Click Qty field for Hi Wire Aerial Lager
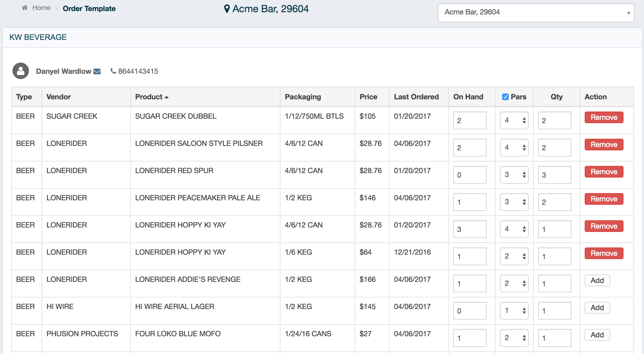The width and height of the screenshot is (644, 354). (x=554, y=311)
